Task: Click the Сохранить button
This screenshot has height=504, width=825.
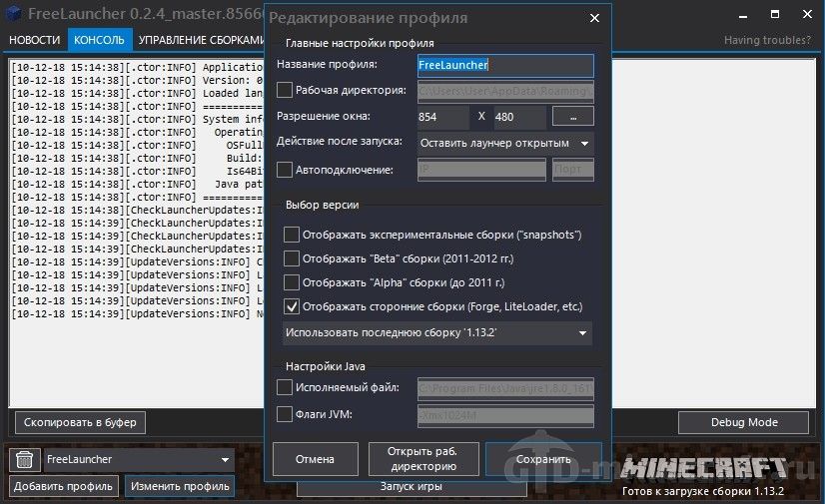Action: [x=543, y=459]
